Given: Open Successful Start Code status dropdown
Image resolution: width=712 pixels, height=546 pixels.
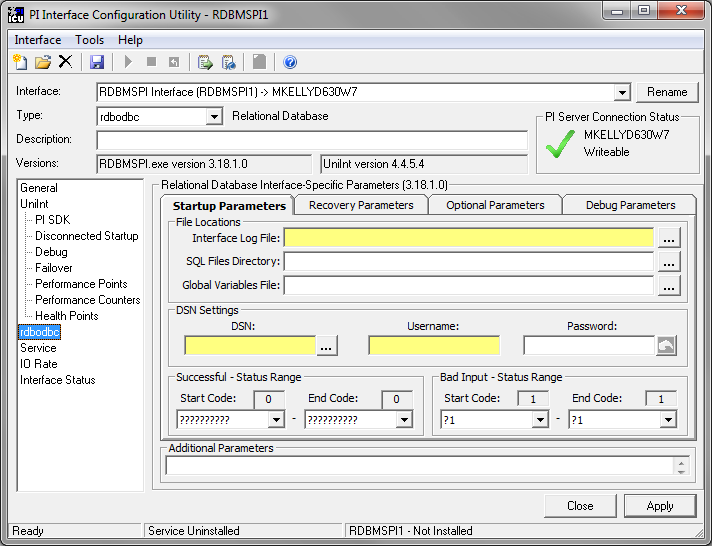Looking at the screenshot, I should [x=276, y=420].
